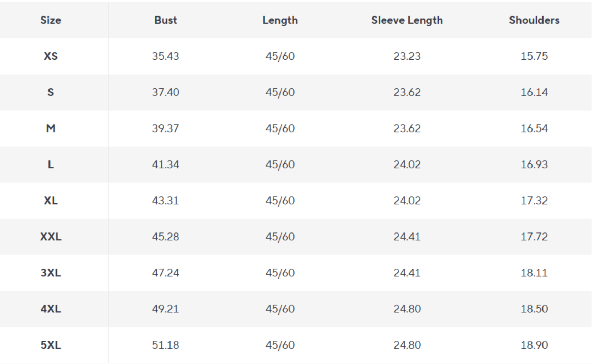592x364 pixels.
Task: Select the bust value 51.18
Action: pos(165,345)
